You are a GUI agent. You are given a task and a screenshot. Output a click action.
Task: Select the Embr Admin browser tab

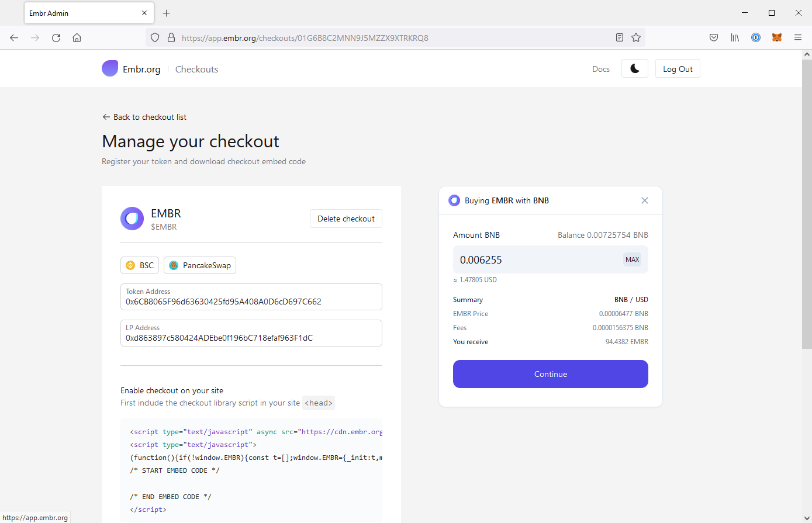pos(89,13)
